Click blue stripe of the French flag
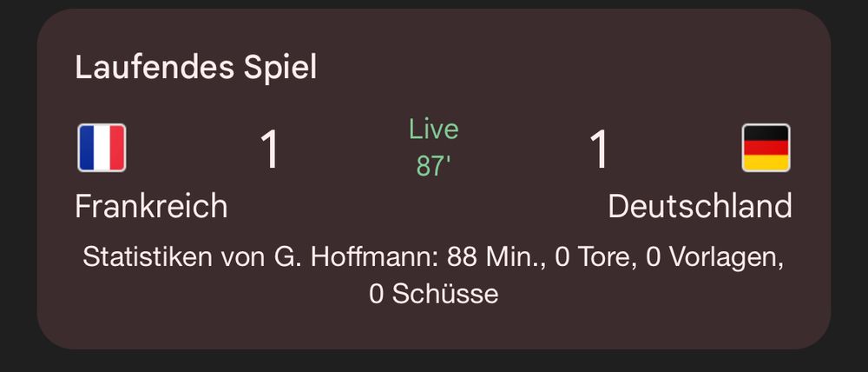Image resolution: width=868 pixels, height=372 pixels. 87,148
